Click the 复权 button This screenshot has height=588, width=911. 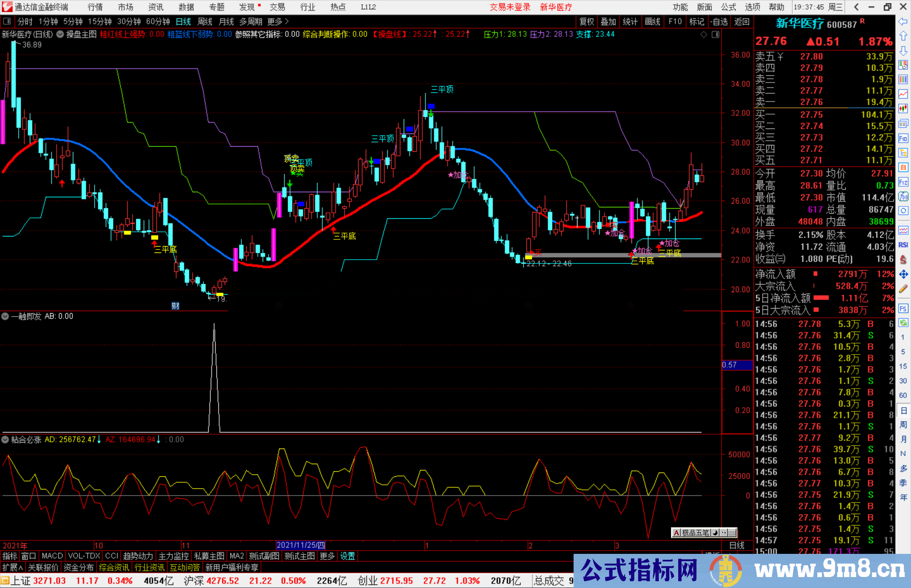click(586, 21)
